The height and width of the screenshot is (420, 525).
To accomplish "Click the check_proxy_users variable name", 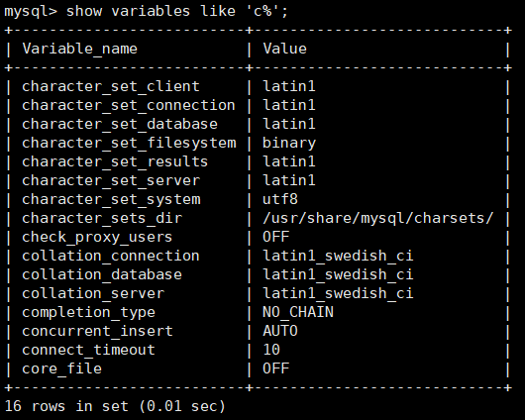I will 97,237.
